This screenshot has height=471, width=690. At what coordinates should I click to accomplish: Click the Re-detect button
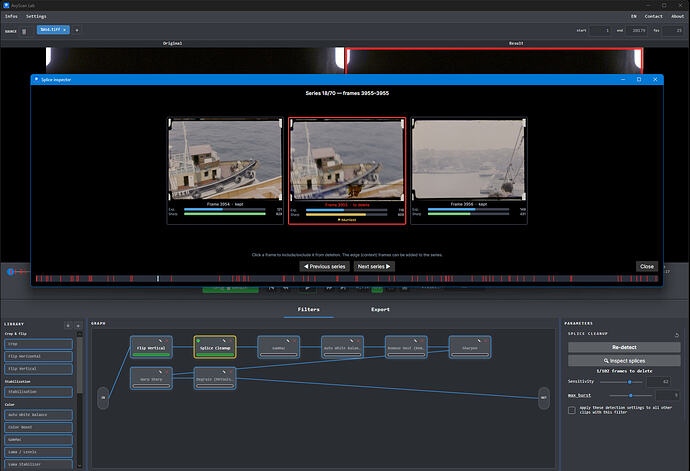(x=624, y=347)
